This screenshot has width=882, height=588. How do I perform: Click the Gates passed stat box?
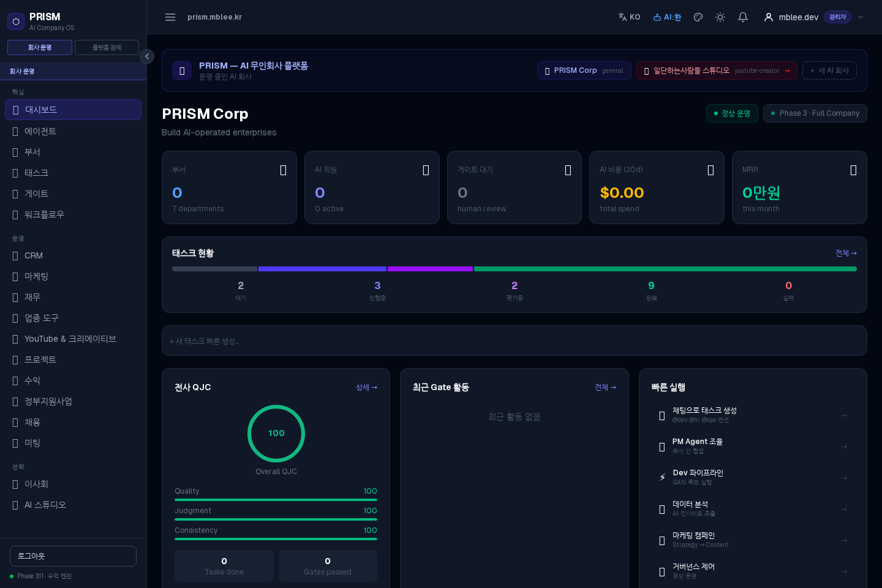328,566
